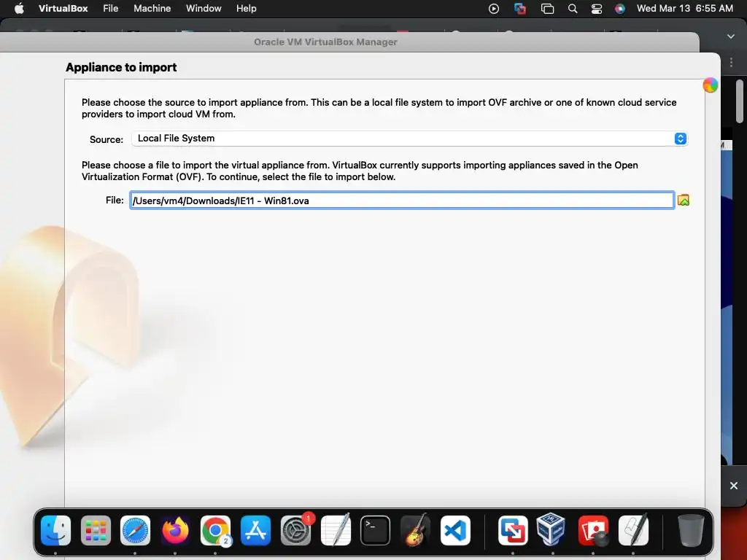The width and height of the screenshot is (747, 560).
Task: Open Control Center in menu bar
Action: [x=597, y=9]
